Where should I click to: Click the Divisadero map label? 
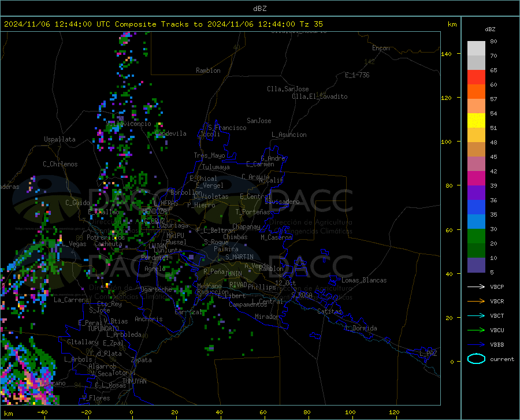(282, 202)
